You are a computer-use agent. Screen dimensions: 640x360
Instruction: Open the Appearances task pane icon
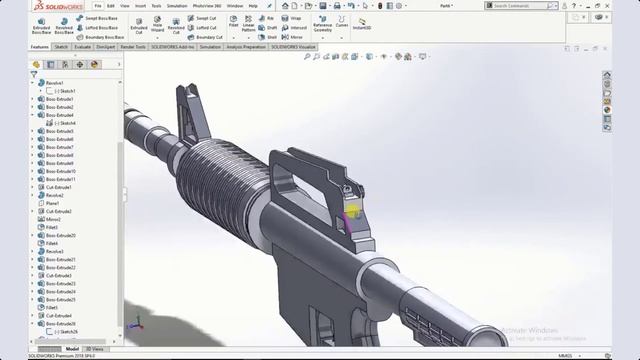(x=607, y=110)
